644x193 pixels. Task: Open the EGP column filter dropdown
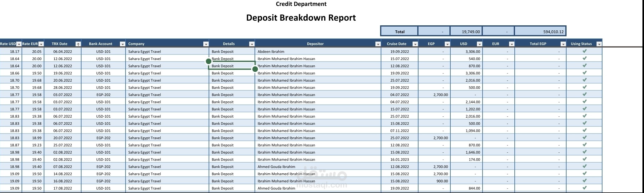[x=447, y=44]
